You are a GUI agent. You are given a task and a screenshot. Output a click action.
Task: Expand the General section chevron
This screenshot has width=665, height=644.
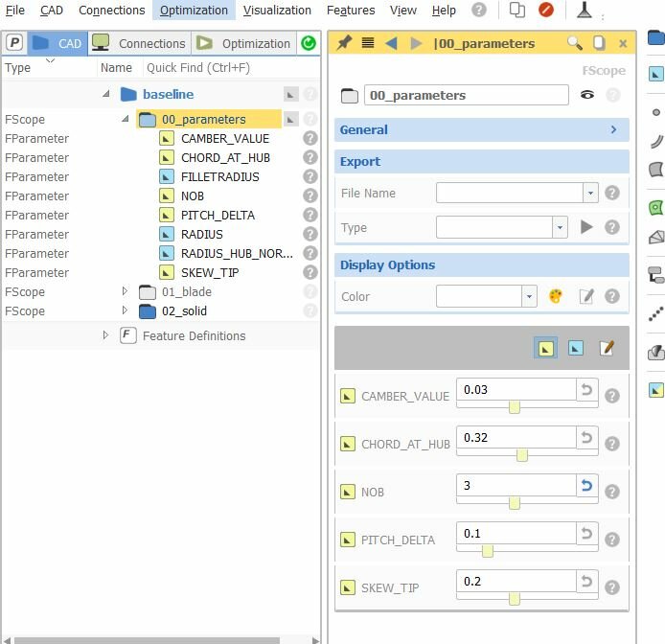pos(613,129)
